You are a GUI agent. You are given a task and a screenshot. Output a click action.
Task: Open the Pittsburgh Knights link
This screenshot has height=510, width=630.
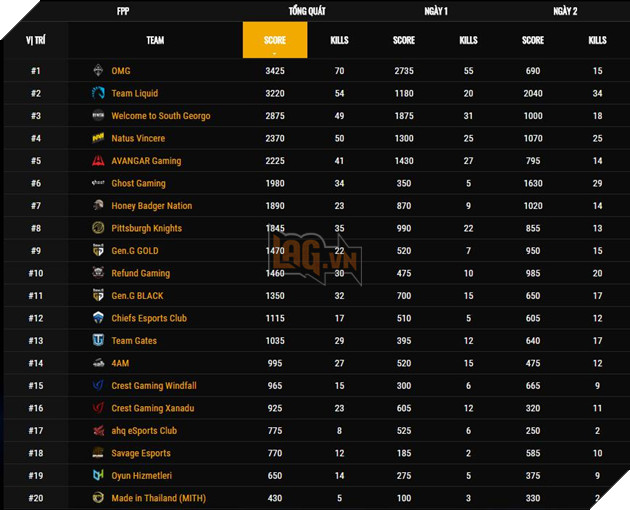[x=147, y=228]
